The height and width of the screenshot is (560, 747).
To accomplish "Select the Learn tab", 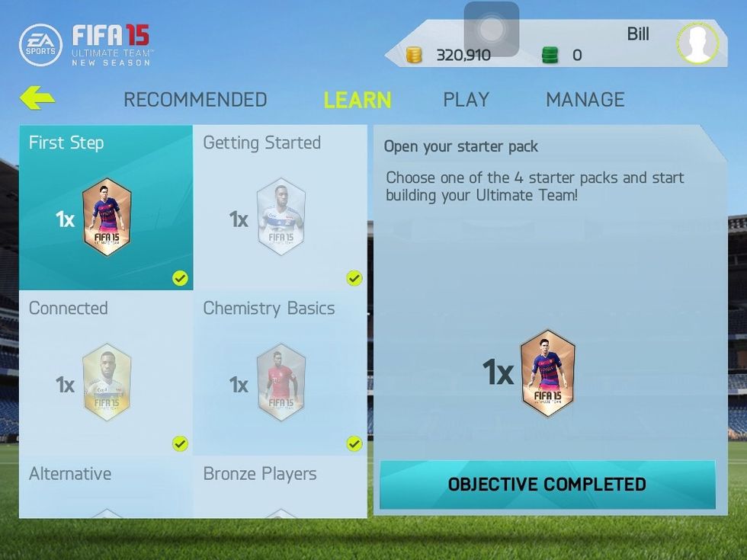I will [x=357, y=100].
